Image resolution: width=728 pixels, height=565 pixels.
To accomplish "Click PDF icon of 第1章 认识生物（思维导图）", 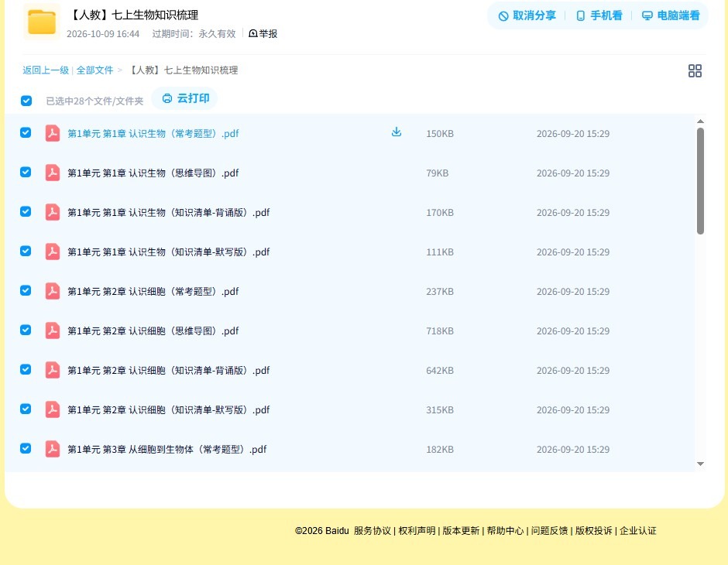I will tap(53, 173).
